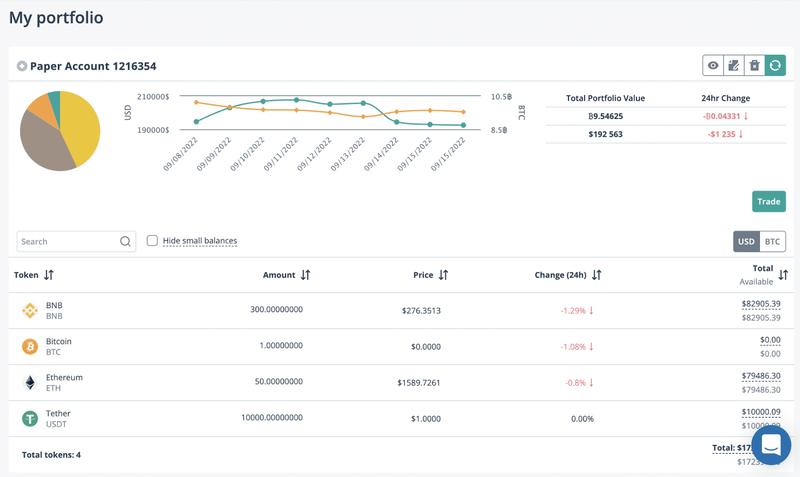
Task: Click the Tether coin icon
Action: tap(30, 419)
